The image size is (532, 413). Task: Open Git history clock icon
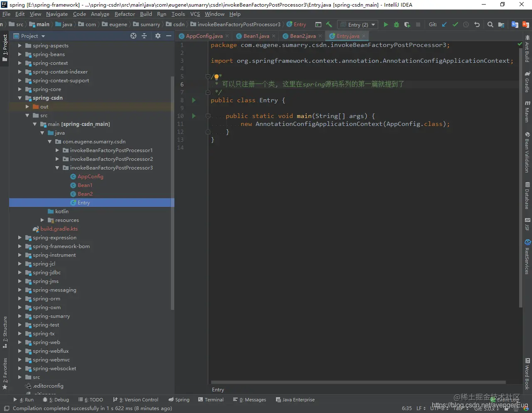click(x=466, y=25)
